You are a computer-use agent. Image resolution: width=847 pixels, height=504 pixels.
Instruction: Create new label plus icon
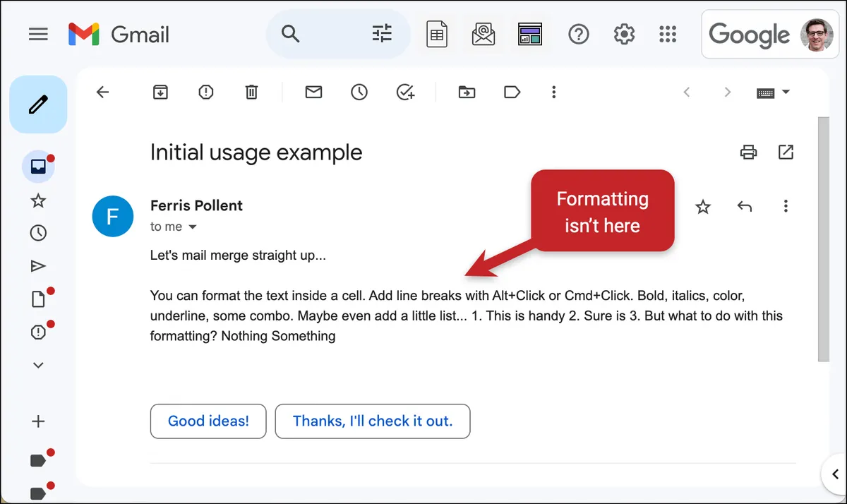tap(38, 421)
